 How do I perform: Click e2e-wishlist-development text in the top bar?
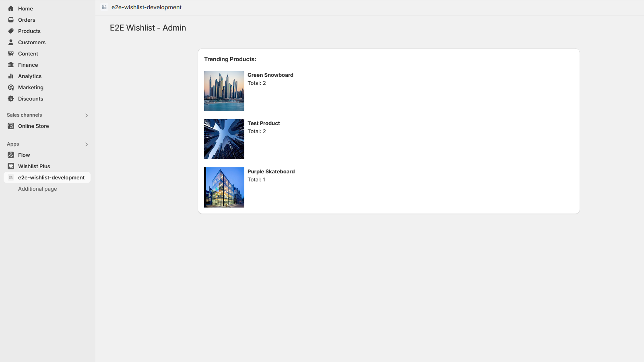(x=147, y=7)
